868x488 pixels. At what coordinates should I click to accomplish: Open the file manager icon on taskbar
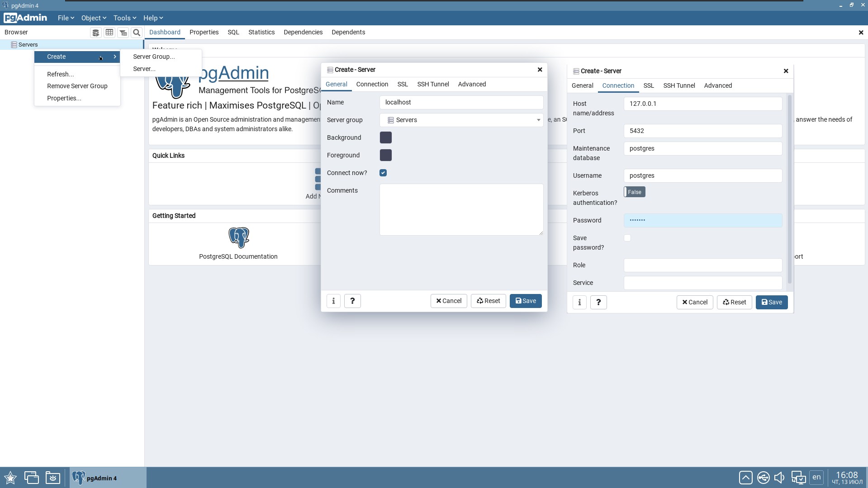[x=52, y=478]
